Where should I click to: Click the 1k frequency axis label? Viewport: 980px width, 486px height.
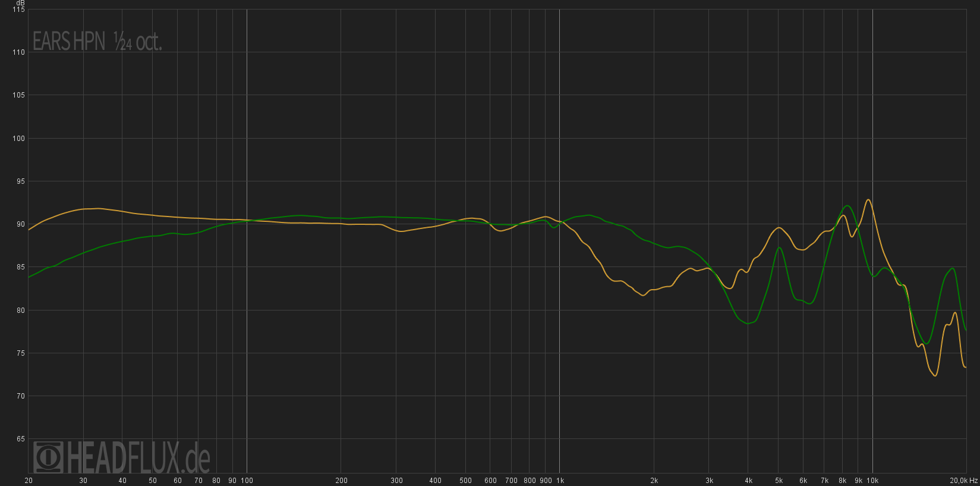point(560,481)
